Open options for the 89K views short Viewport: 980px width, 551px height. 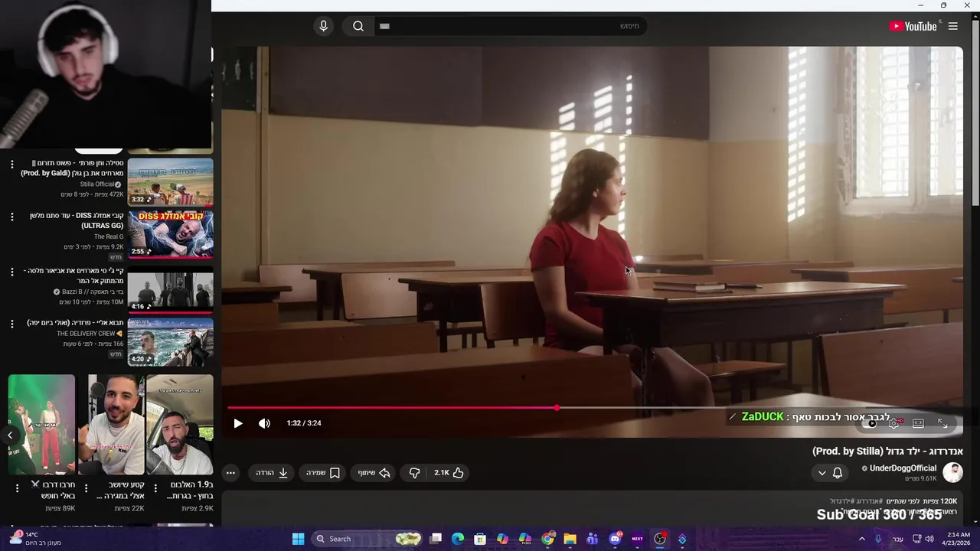tap(17, 487)
